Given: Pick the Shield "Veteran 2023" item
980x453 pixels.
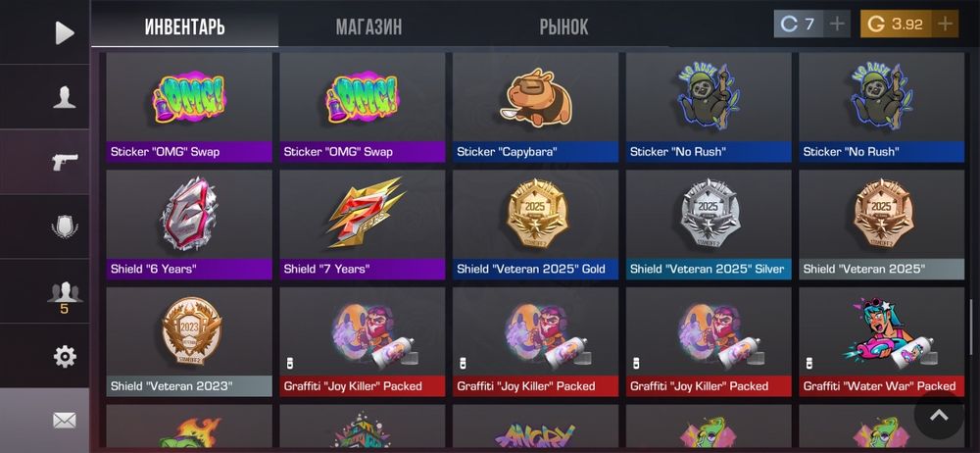Looking at the screenshot, I should [x=189, y=341].
